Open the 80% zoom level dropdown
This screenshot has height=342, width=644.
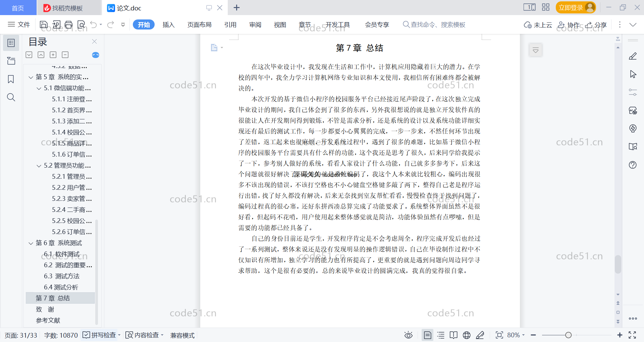(x=516, y=335)
